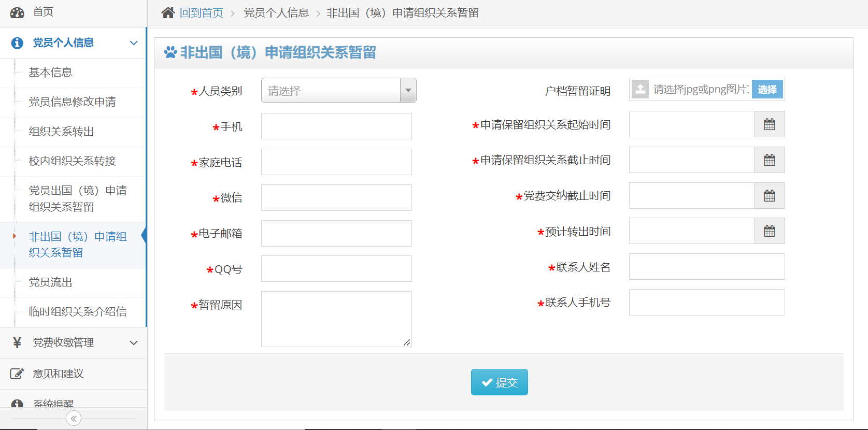Open 基本信息 in the sidebar
Screen dimensions: 868x430
coord(50,73)
